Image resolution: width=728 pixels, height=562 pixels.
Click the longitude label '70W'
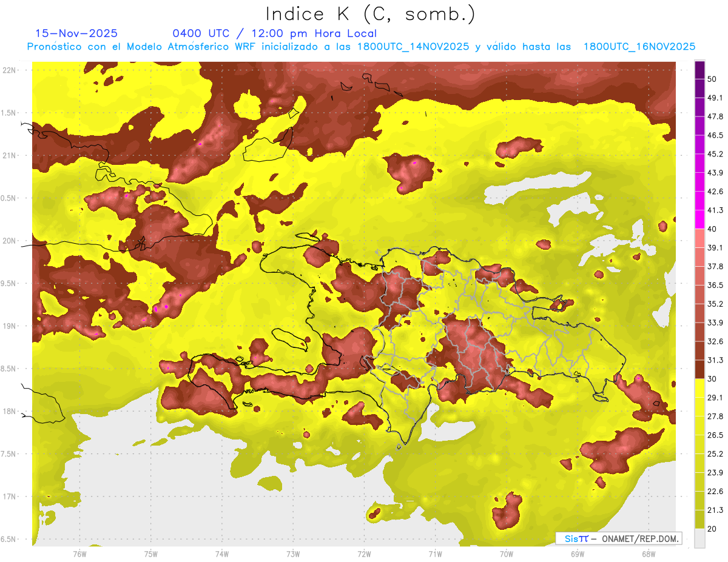pos(507,554)
